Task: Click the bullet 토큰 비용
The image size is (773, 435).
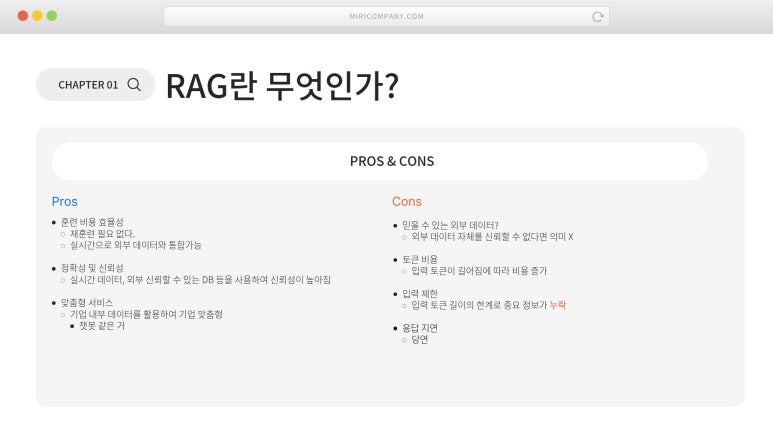Action: pyautogui.click(x=420, y=259)
